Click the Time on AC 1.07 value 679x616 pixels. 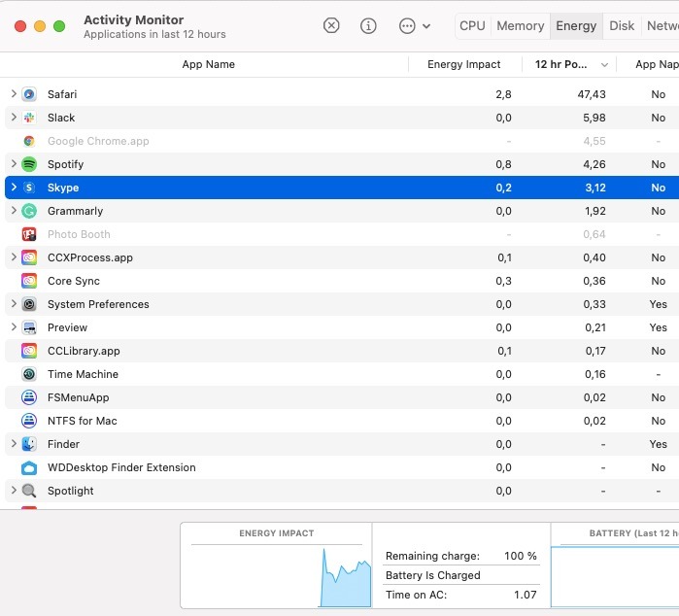[526, 595]
